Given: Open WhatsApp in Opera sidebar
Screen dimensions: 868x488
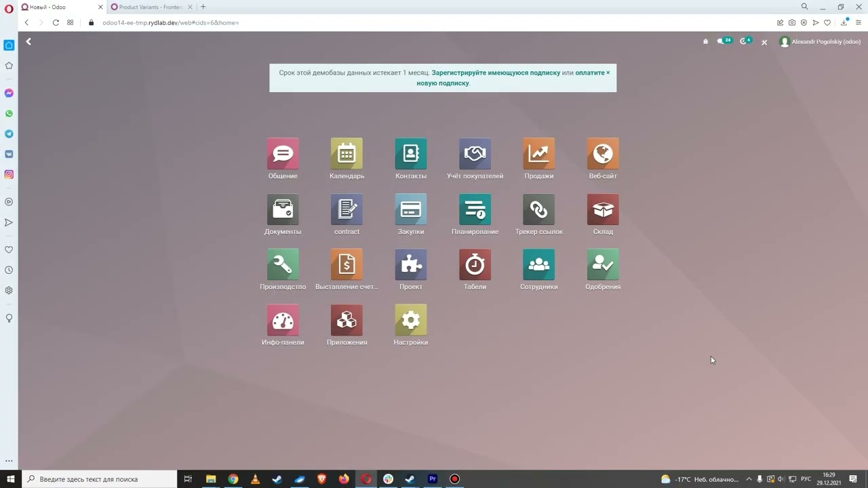Looking at the screenshot, I should (x=9, y=113).
